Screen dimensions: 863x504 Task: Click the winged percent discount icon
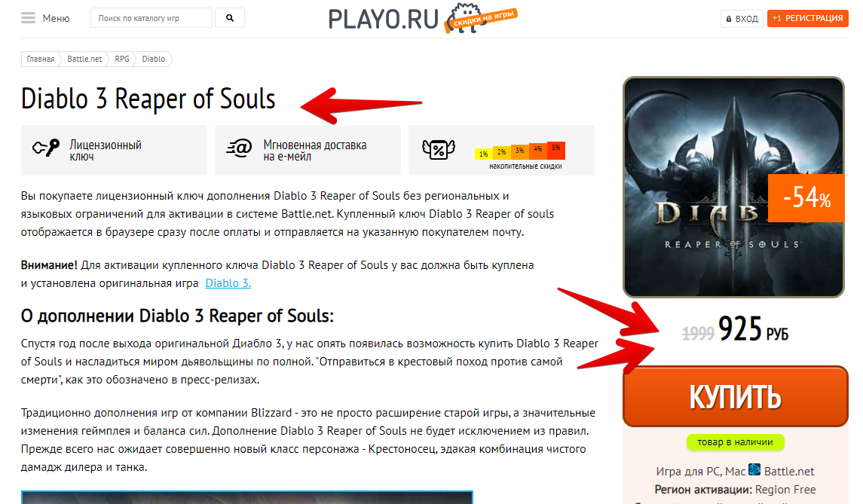(438, 149)
